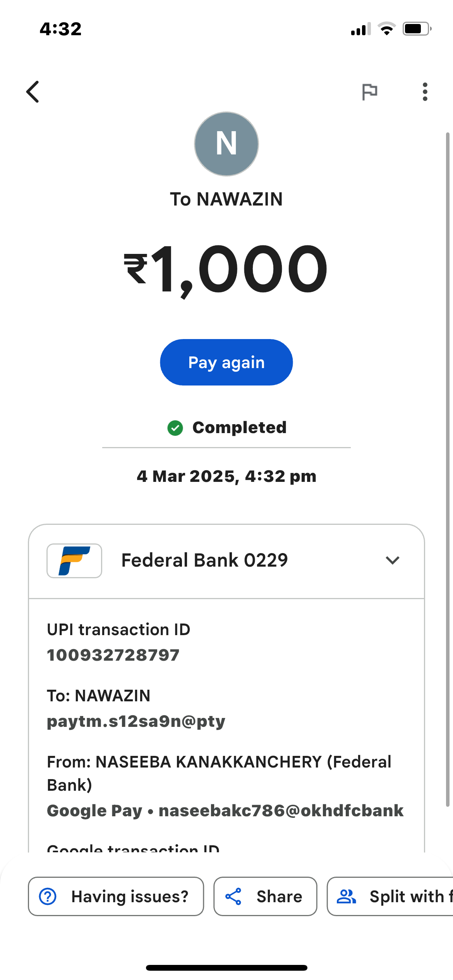The height and width of the screenshot is (980, 453).
Task: Tap the Share button
Action: pyautogui.click(x=265, y=896)
